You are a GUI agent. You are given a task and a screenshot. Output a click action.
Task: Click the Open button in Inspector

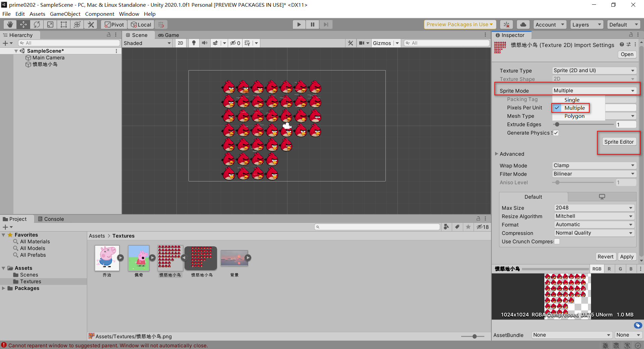click(x=627, y=54)
